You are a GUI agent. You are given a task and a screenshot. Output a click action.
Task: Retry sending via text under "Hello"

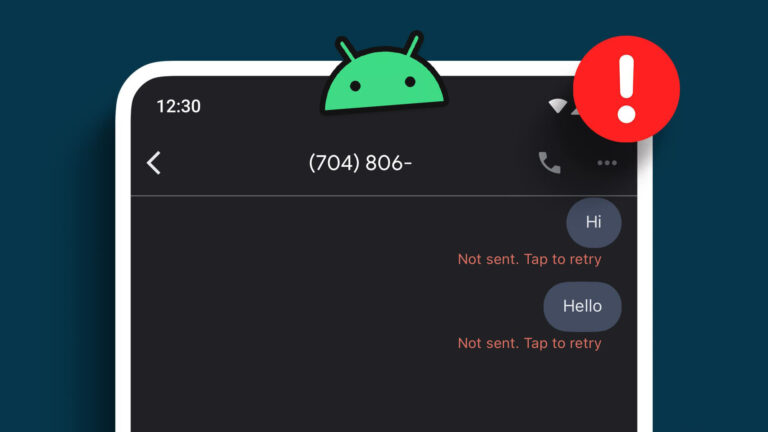coord(529,343)
